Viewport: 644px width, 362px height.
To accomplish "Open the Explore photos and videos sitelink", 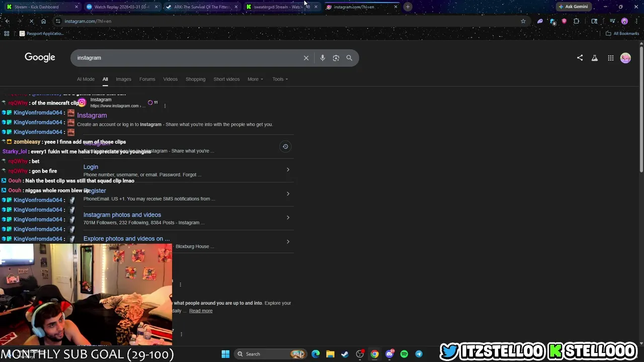I will [126, 239].
